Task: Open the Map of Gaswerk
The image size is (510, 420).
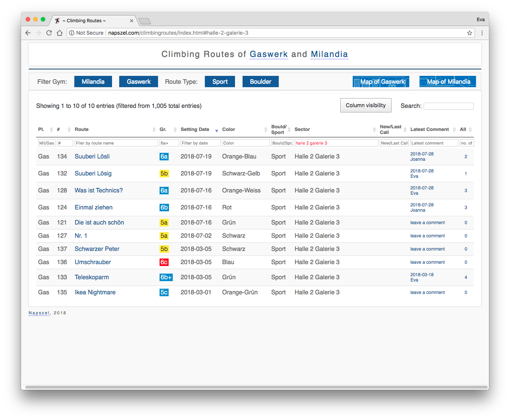Action: tap(381, 82)
